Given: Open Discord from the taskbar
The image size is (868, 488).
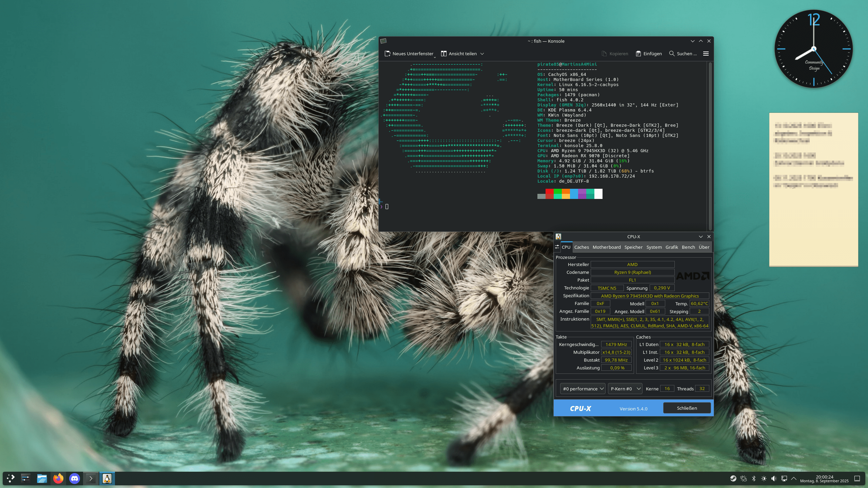Looking at the screenshot, I should click(75, 479).
